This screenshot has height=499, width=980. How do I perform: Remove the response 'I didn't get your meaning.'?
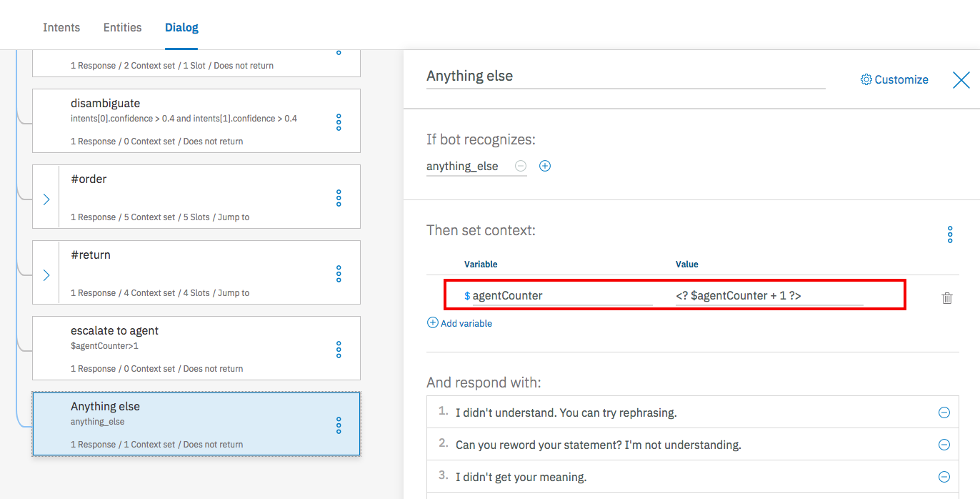(944, 476)
